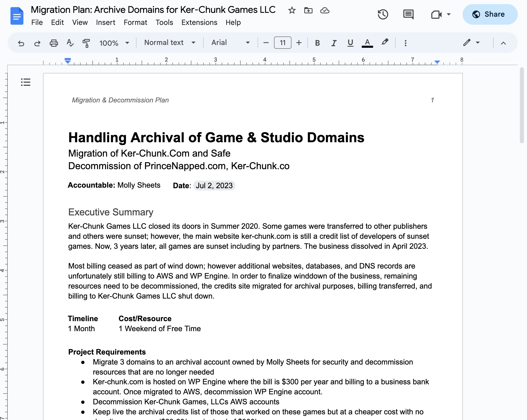
Task: Open the text color picker
Action: tap(367, 43)
